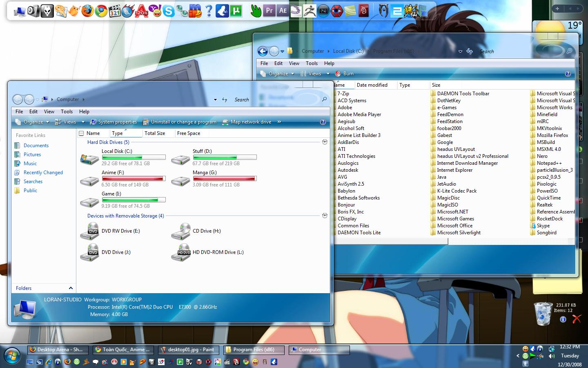588x368 pixels.
Task: Tick the select-all checkbox beside Name column
Action: click(81, 133)
